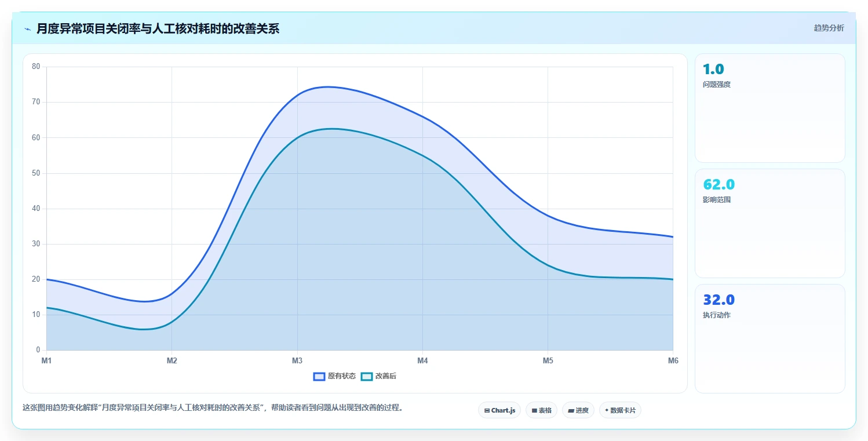868x441 pixels.
Task: Click the M5 axis label
Action: (x=548, y=361)
